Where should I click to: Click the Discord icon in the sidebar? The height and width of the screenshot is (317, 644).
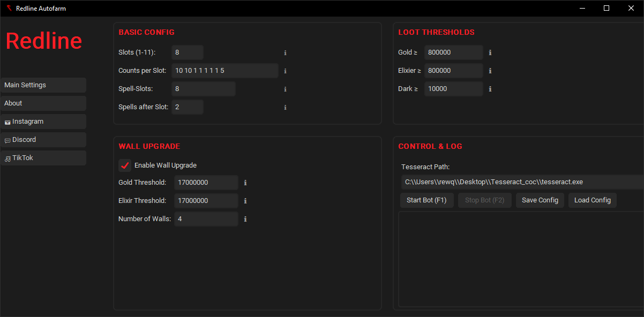(x=6, y=140)
